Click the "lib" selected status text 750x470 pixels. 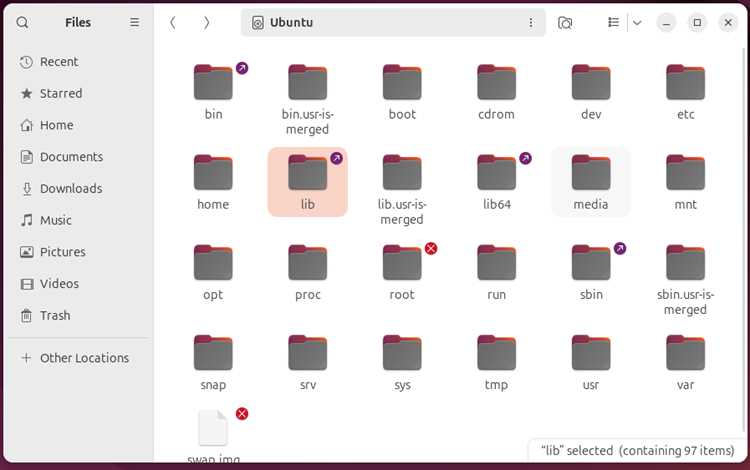tap(637, 450)
